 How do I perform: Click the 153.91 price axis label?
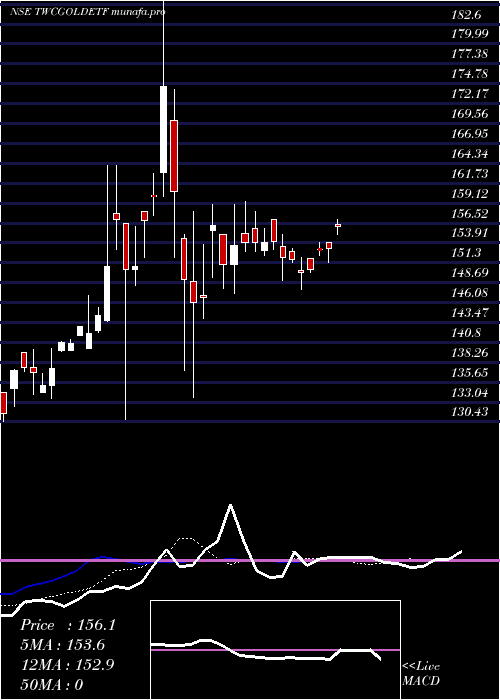click(469, 233)
